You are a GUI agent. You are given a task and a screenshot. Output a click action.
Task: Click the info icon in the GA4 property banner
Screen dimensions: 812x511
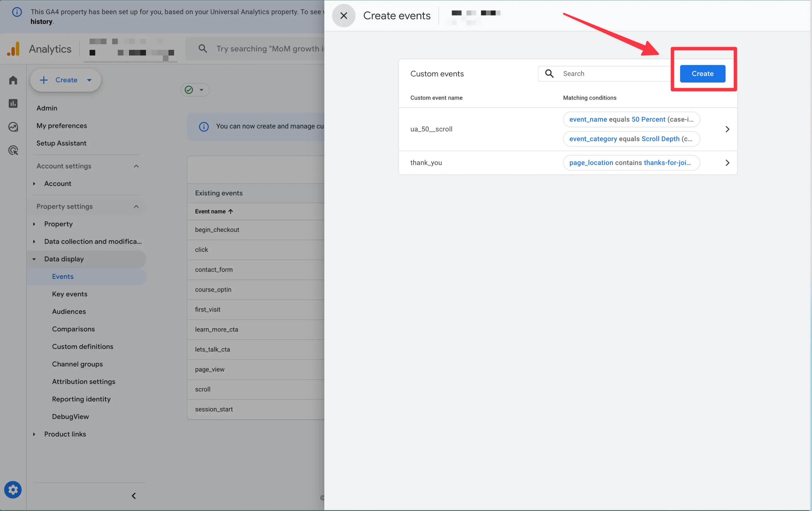[17, 12]
